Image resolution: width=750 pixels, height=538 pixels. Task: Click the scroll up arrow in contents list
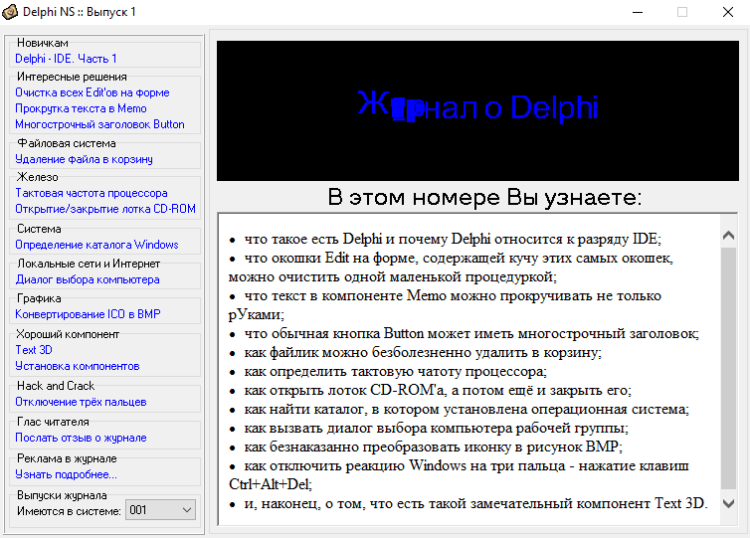pos(728,235)
